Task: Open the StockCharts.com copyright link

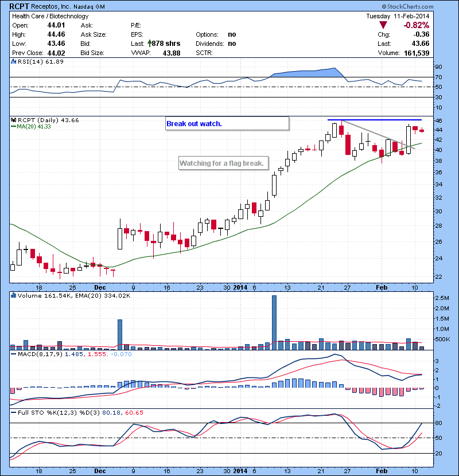Action: coord(407,6)
